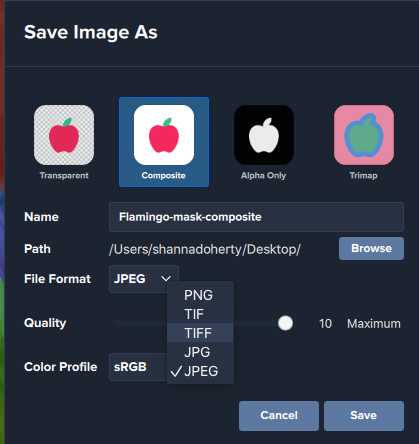The height and width of the screenshot is (444, 419).
Task: Click the Transparent label text
Action: (64, 175)
